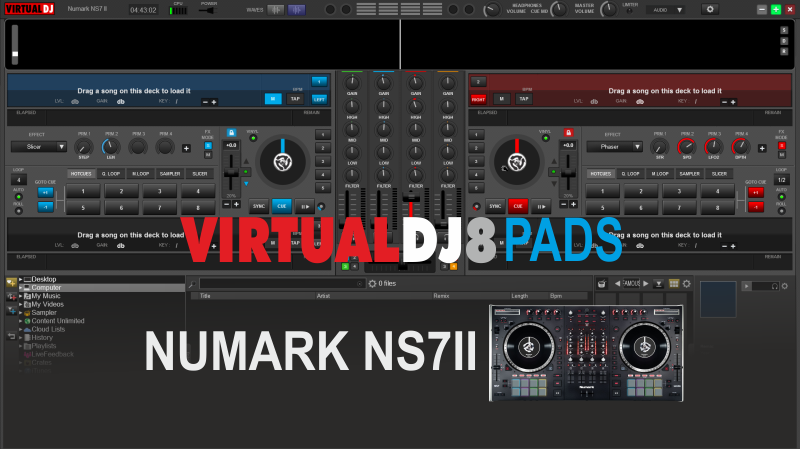Screen dimensions: 800x449
Task: Click the red RIGHT deck button
Action: [x=478, y=99]
